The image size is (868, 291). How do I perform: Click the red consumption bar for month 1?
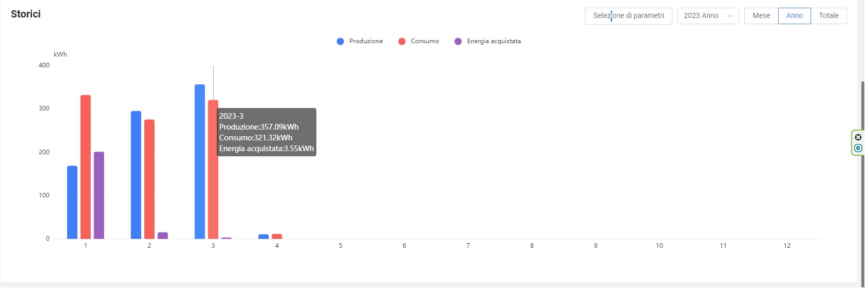click(86, 167)
